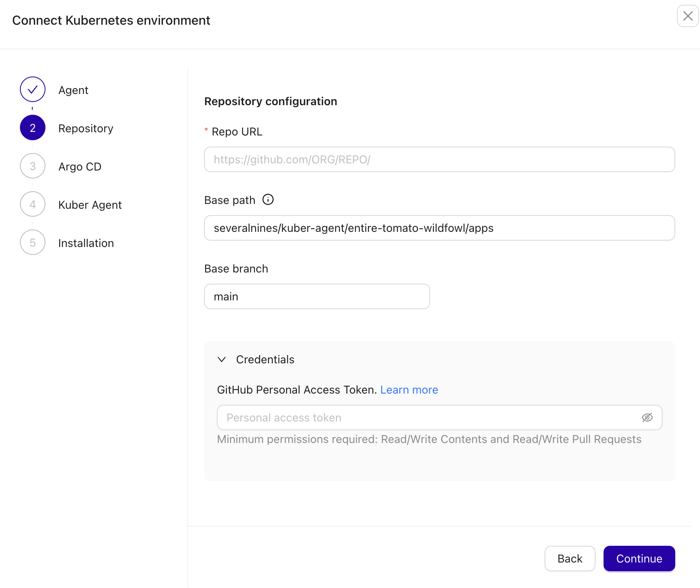Screen dimensions: 700x588
Task: Click the Repo URL input field
Action: [x=438, y=159]
